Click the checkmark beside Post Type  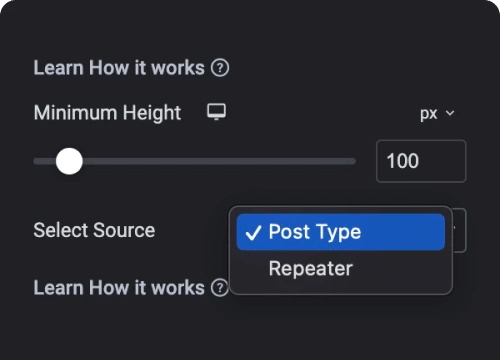[x=253, y=232]
